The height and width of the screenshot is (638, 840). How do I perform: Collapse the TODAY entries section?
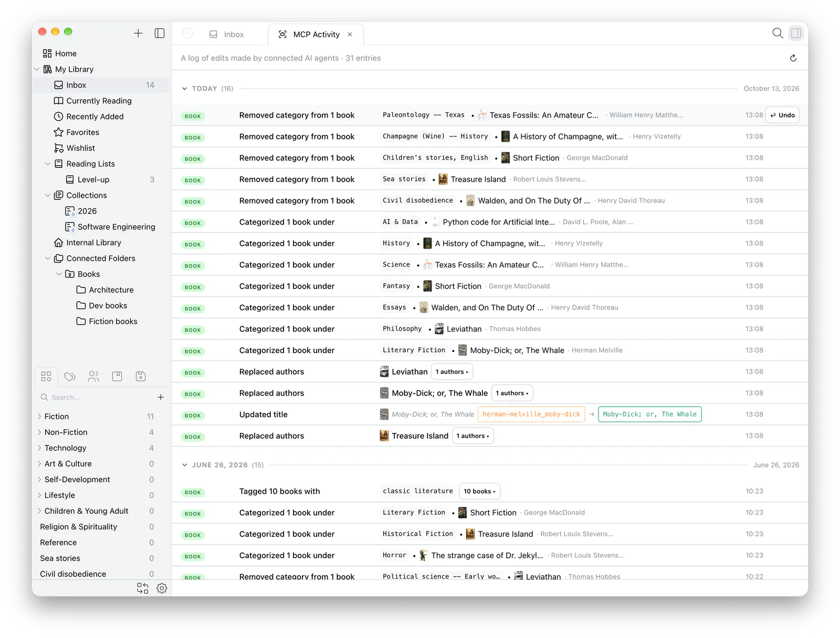click(185, 89)
